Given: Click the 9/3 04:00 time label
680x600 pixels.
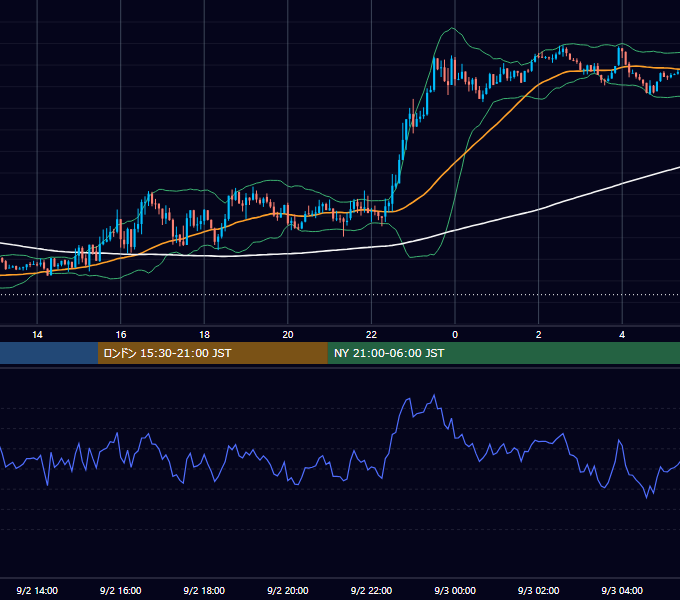Looking at the screenshot, I should pyautogui.click(x=622, y=591).
